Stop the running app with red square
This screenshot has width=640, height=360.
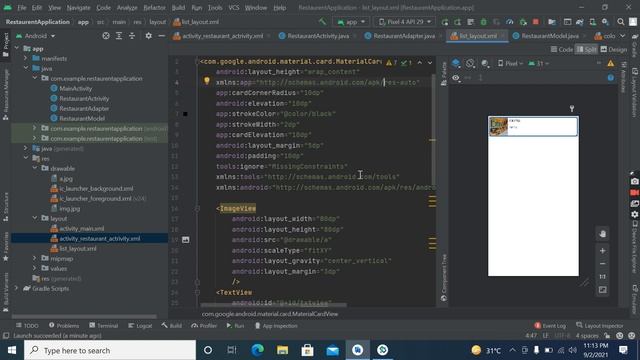click(x=536, y=22)
